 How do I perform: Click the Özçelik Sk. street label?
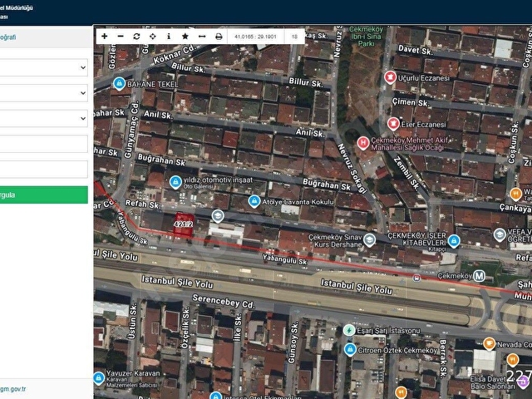pos(185,328)
